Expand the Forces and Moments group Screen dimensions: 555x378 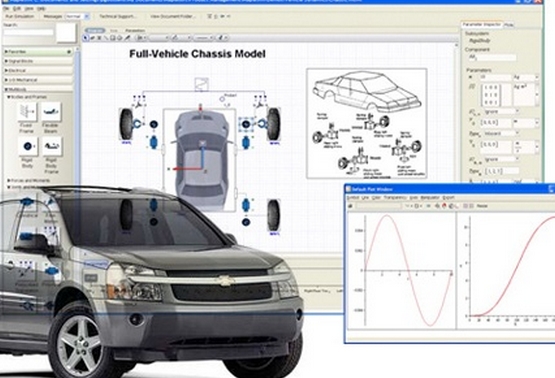coord(29,181)
